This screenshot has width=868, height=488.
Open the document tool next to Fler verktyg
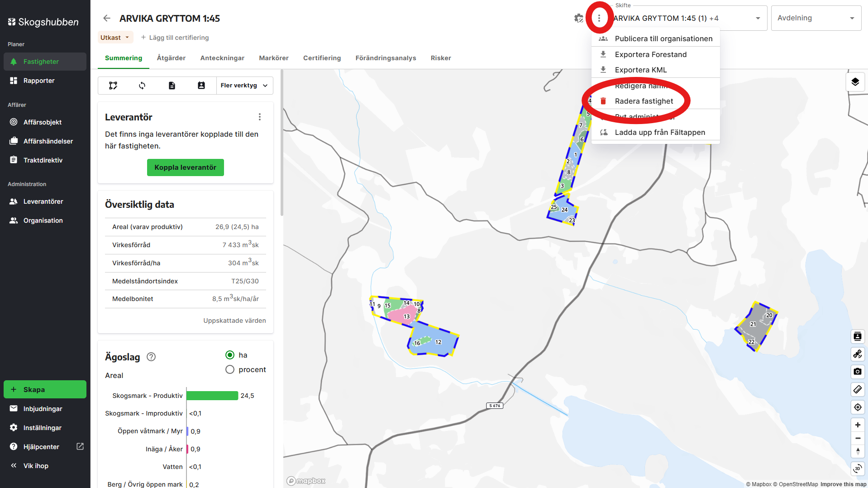click(172, 85)
